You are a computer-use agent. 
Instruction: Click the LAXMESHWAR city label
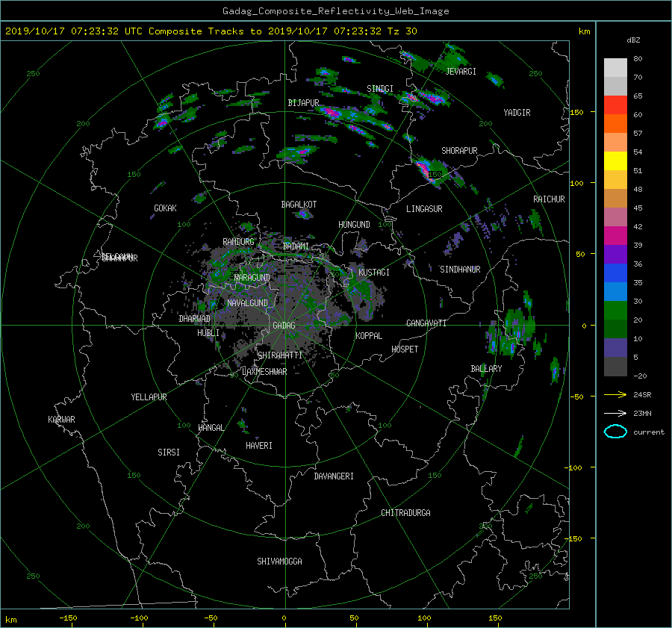coord(264,372)
